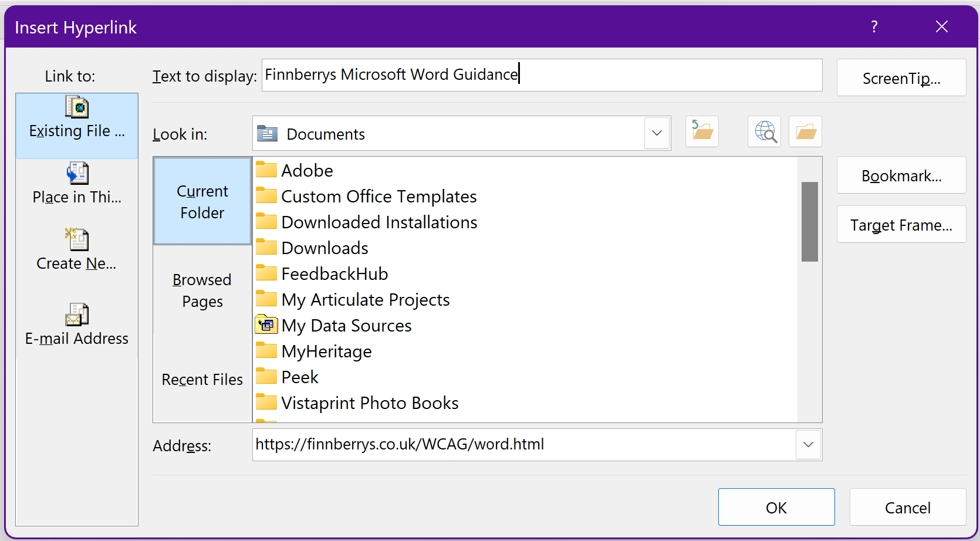
Task: Switch to the Current Folder tab
Action: [x=202, y=201]
